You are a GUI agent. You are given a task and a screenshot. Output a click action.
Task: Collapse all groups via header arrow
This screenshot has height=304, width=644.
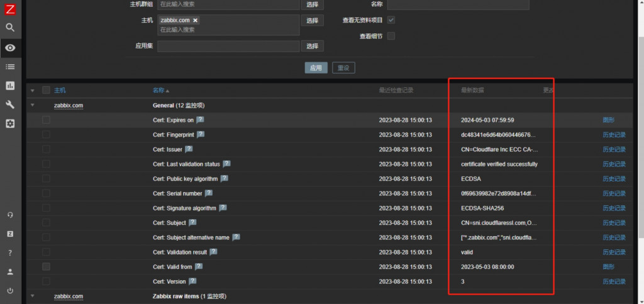[33, 90]
